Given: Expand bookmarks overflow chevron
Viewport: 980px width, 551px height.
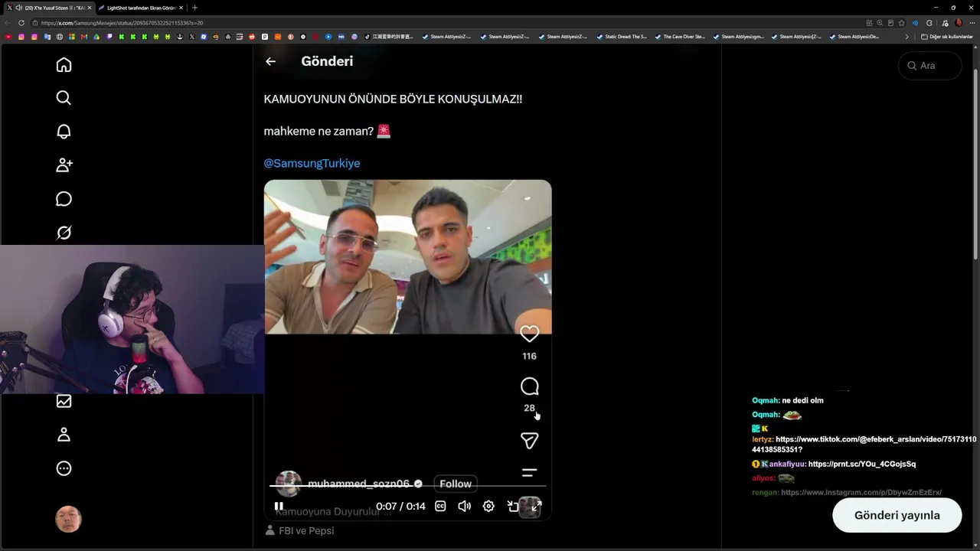Looking at the screenshot, I should tap(907, 37).
